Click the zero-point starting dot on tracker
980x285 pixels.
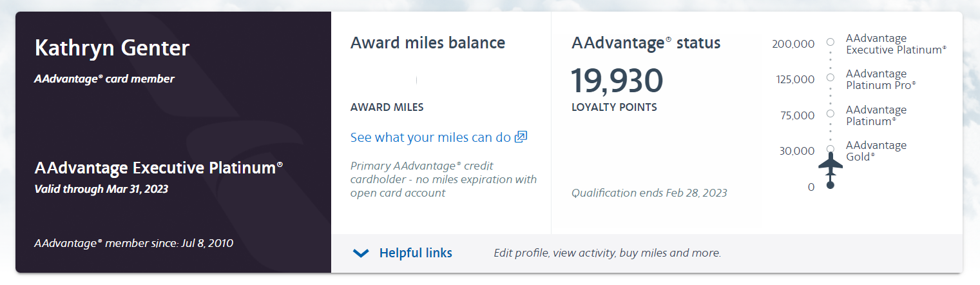click(x=831, y=186)
